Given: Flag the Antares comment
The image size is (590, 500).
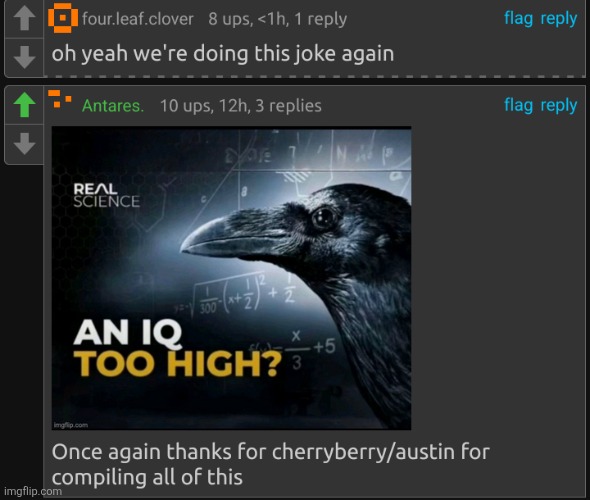Looking at the screenshot, I should [x=518, y=106].
